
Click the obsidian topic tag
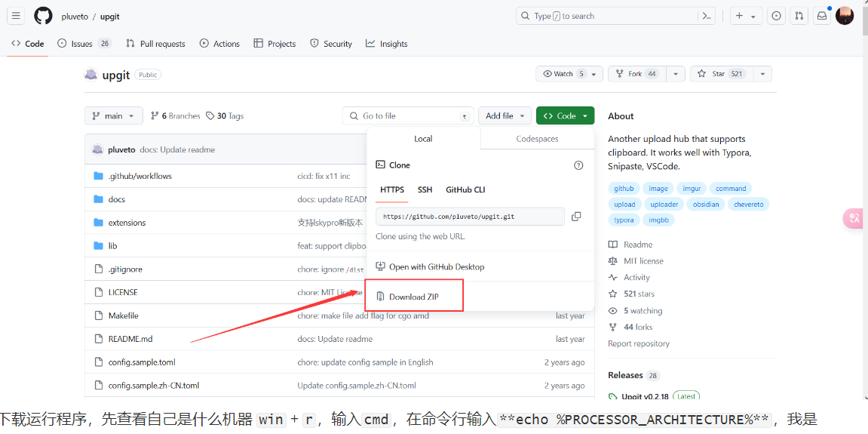coord(706,205)
